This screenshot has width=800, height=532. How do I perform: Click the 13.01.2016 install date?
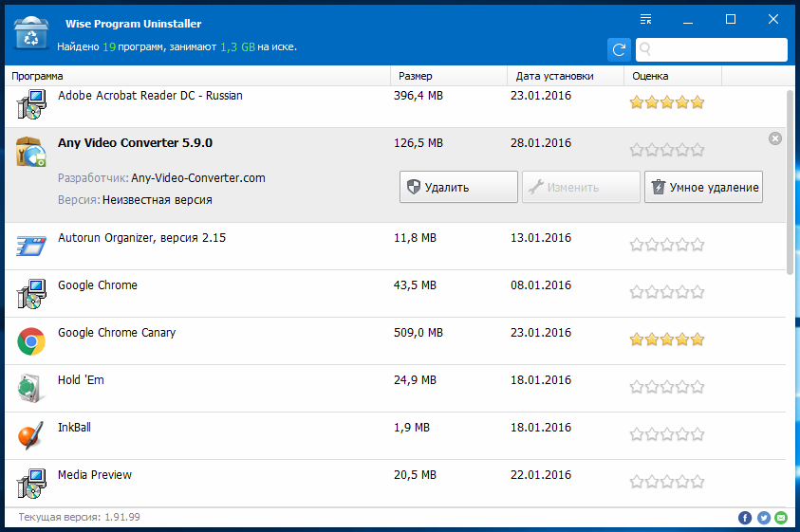(x=541, y=238)
